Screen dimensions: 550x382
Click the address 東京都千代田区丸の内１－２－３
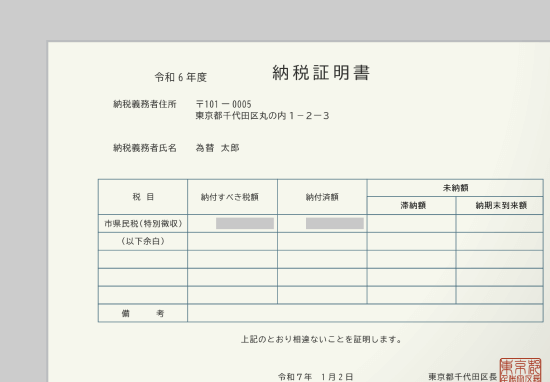tap(262, 116)
